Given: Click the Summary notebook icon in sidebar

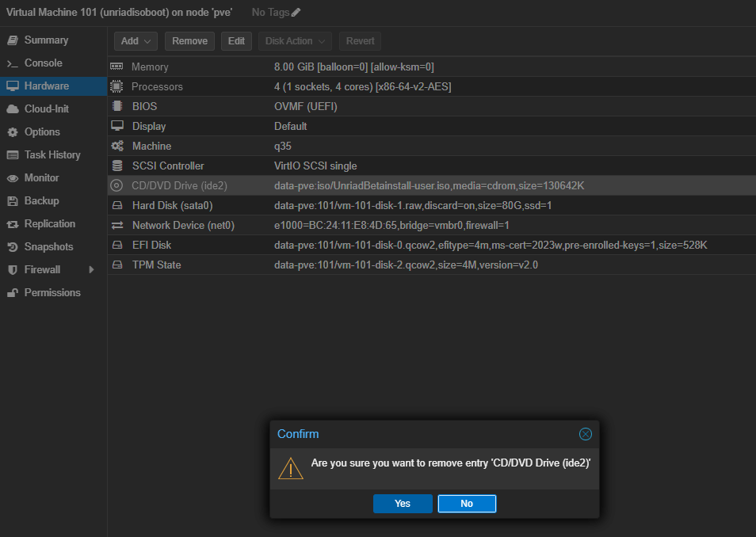Looking at the screenshot, I should tap(13, 40).
